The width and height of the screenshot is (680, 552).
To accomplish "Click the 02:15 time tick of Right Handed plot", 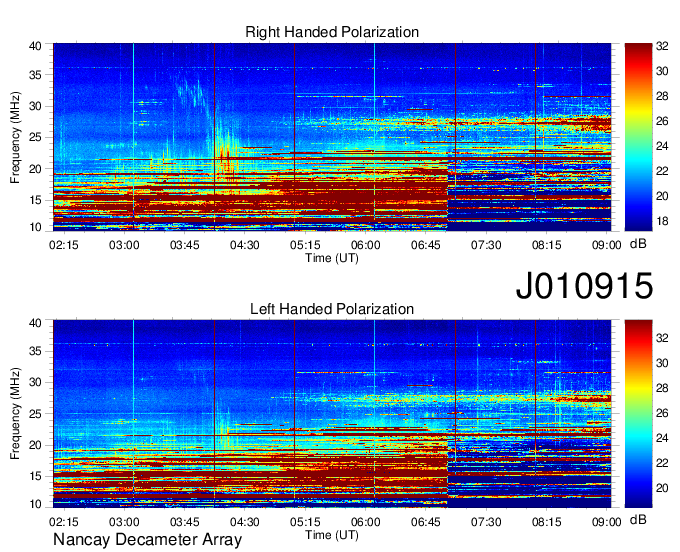I will 64,245.
